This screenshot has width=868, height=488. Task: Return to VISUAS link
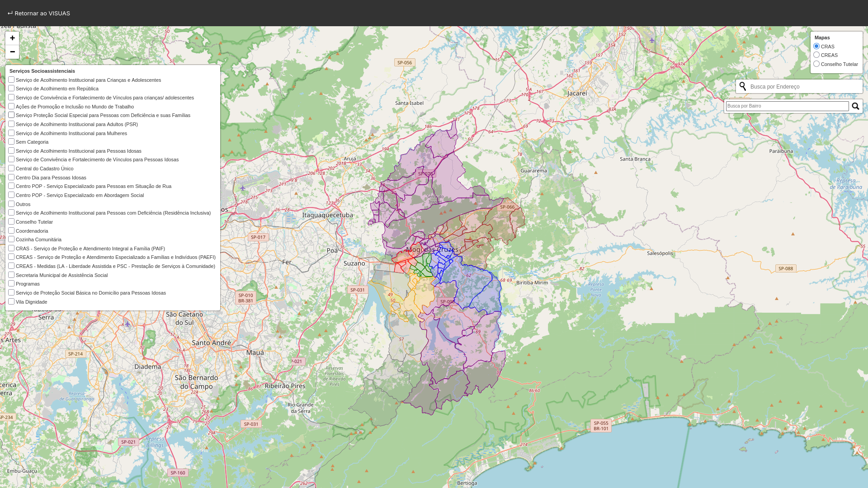click(39, 13)
